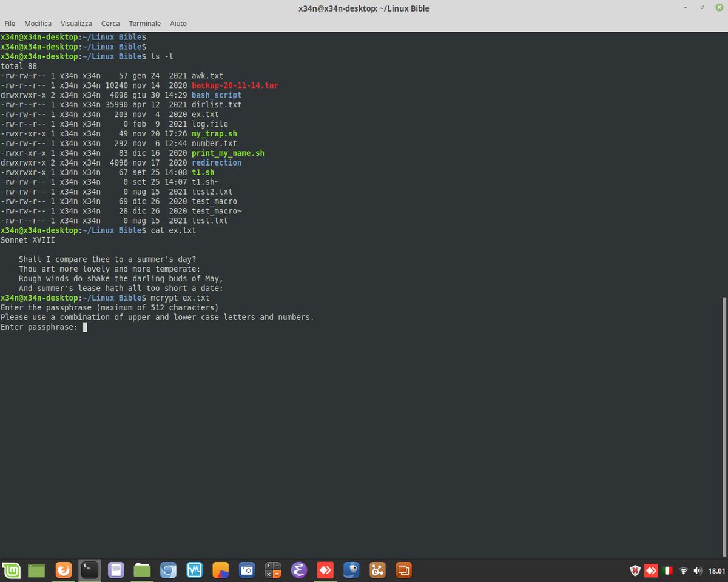
Task: Adjust volume via the speaker tray icon
Action: coord(698,570)
